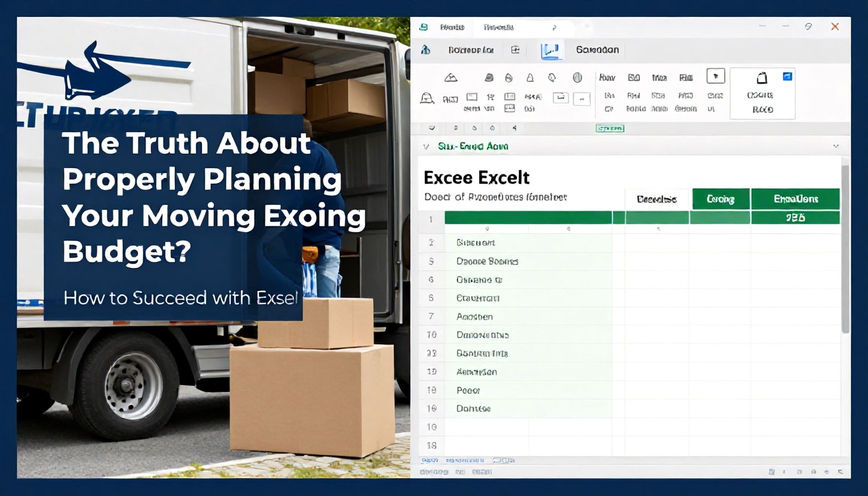Click the mountain-shaped picture icon in the ribbon
This screenshot has width=868, height=496.
coord(452,78)
